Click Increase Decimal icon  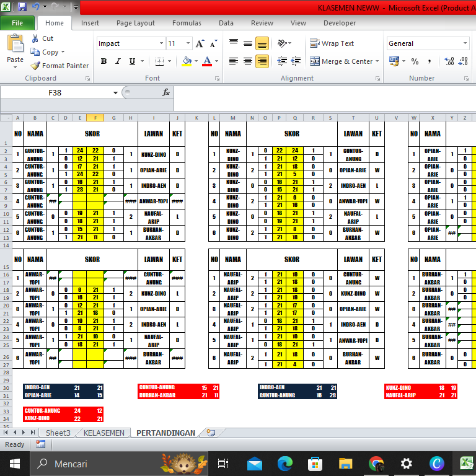(449, 61)
